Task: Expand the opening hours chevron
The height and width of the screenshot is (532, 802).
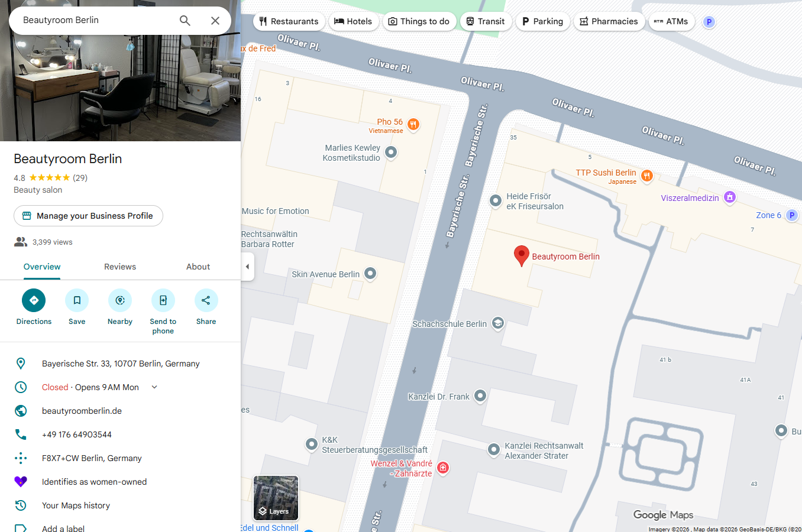Action: tap(154, 387)
